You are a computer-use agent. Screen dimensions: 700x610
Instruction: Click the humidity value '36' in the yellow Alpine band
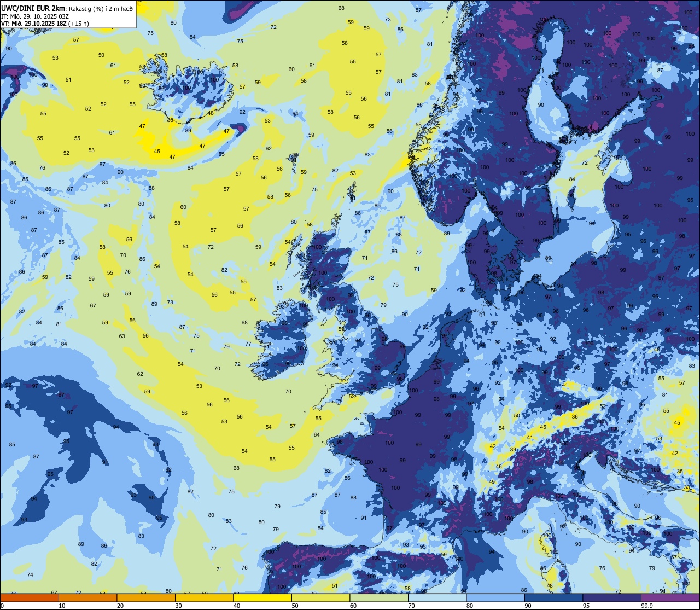click(575, 417)
